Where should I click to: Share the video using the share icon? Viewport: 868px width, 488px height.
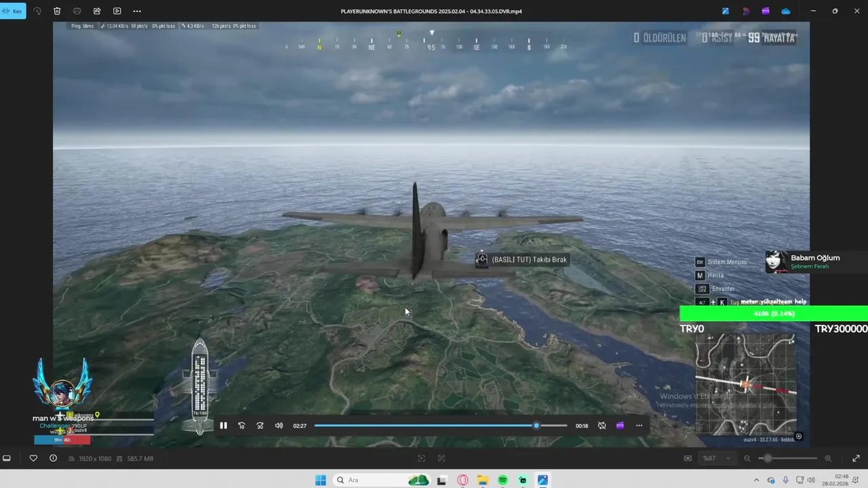pos(97,11)
